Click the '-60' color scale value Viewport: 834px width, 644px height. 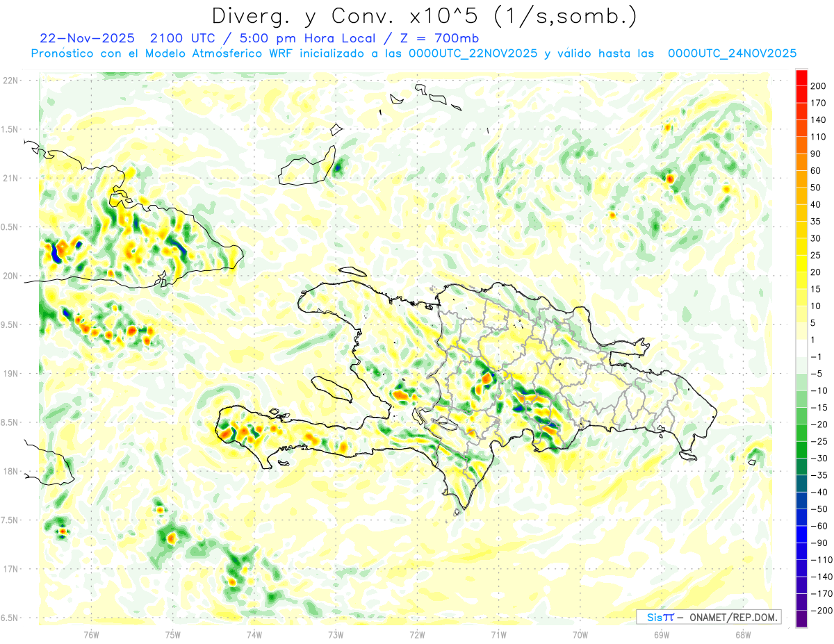pos(818,525)
